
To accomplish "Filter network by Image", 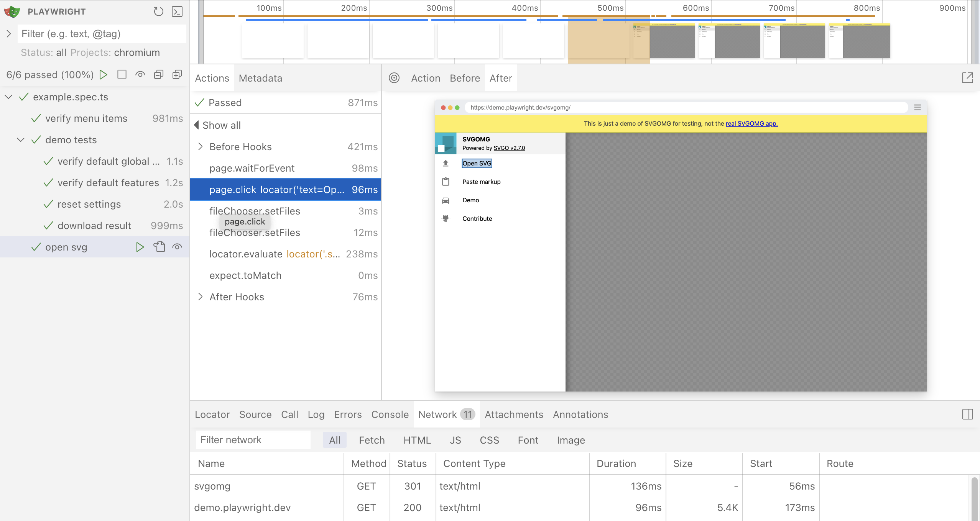I will (x=571, y=440).
